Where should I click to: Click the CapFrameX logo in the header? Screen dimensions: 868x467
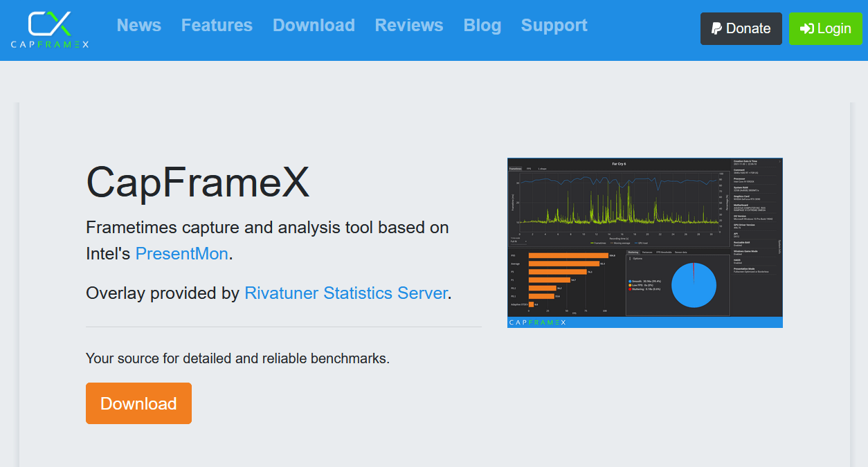[50, 29]
